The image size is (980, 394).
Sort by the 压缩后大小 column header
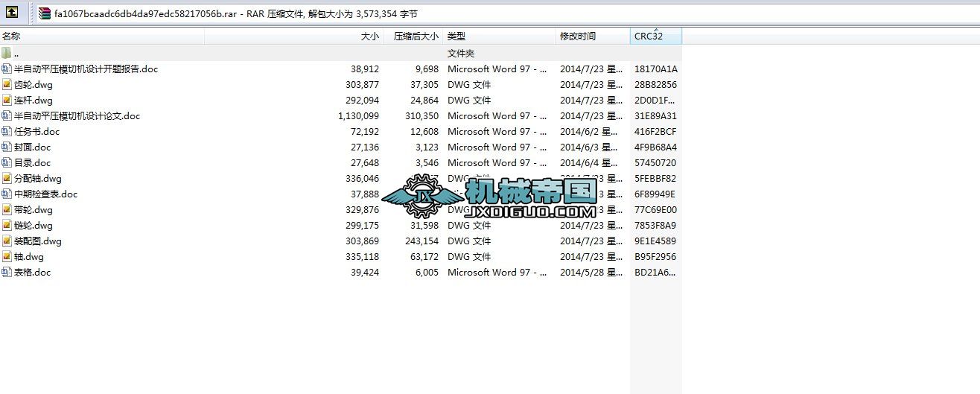413,36
